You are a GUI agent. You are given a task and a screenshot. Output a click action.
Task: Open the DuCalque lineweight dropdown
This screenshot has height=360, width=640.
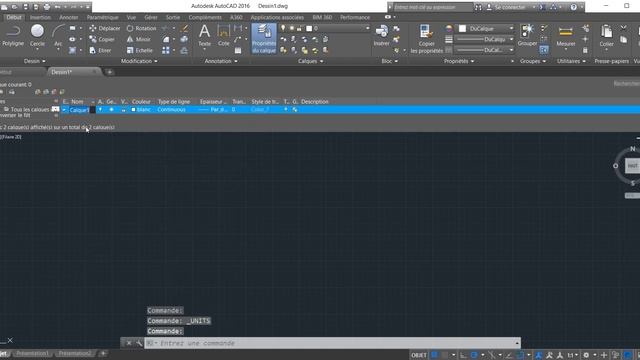pyautogui.click(x=511, y=39)
